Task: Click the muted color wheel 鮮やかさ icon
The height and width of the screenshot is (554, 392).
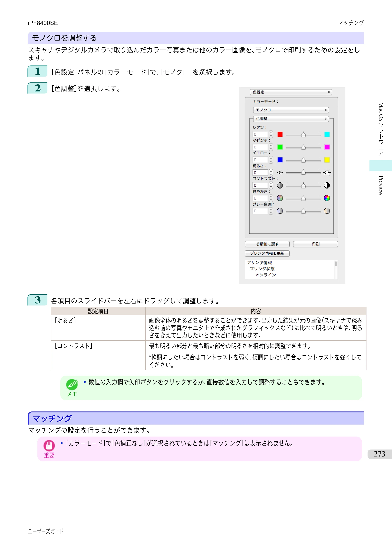Action: pos(280,198)
